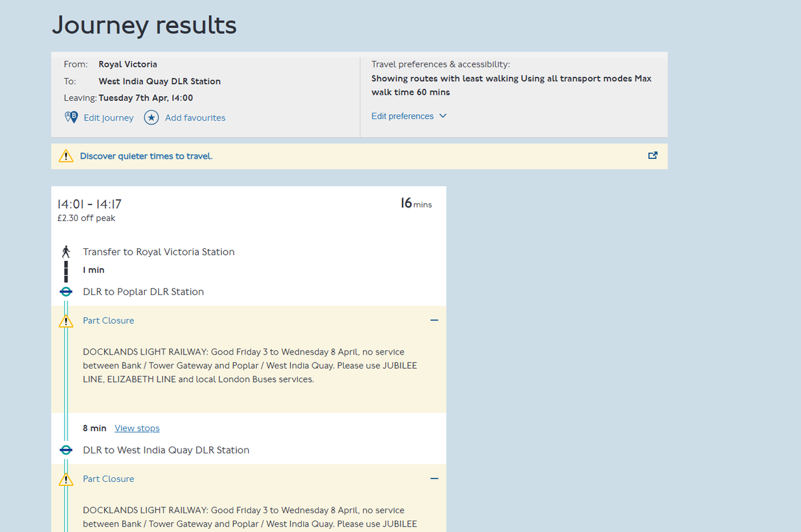Click the Edit journey A-B pin icon

pos(71,117)
